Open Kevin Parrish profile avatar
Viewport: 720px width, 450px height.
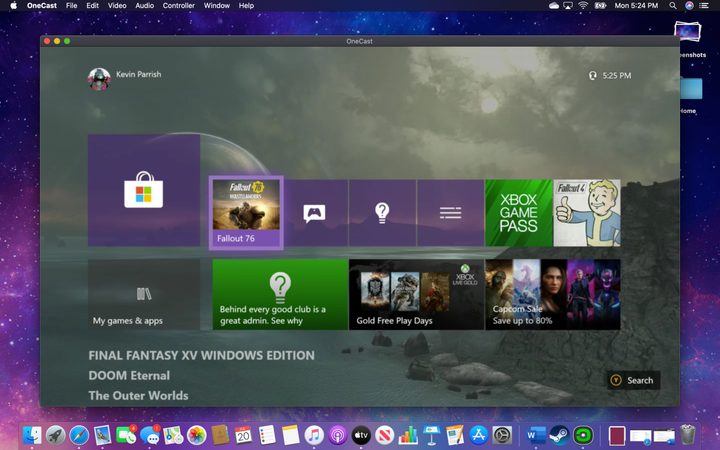coord(99,79)
